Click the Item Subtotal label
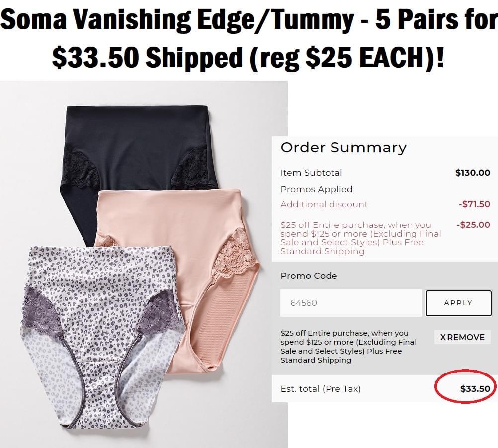 pos(311,173)
